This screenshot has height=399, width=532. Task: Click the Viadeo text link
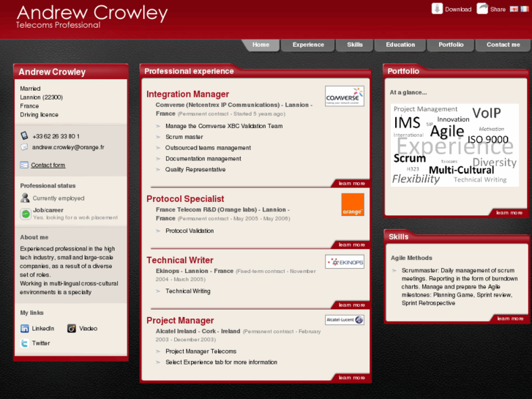(x=89, y=329)
